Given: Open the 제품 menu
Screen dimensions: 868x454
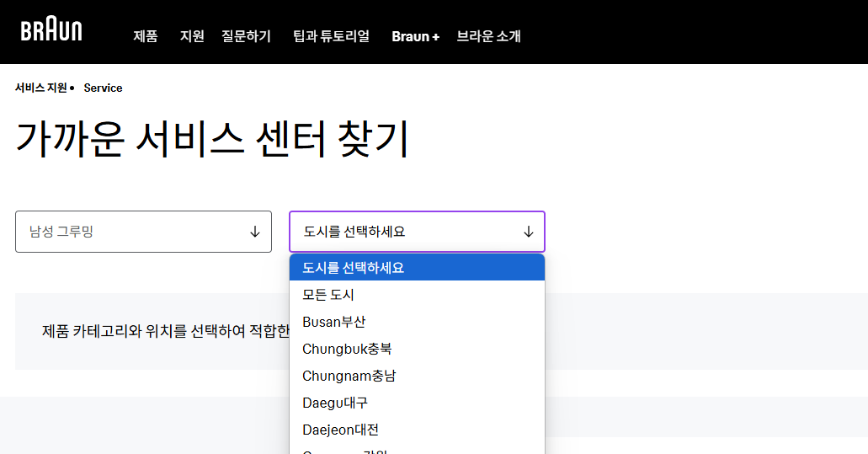Looking at the screenshot, I should [x=146, y=36].
